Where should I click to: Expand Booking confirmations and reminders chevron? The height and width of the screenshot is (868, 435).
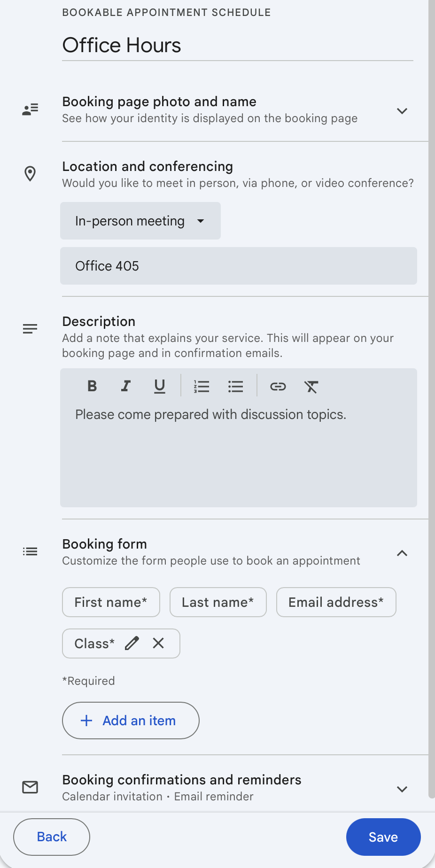pos(402,789)
